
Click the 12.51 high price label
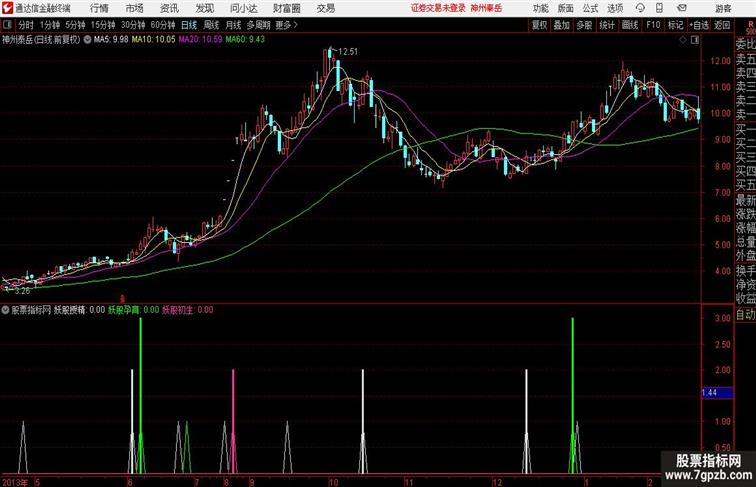click(348, 52)
